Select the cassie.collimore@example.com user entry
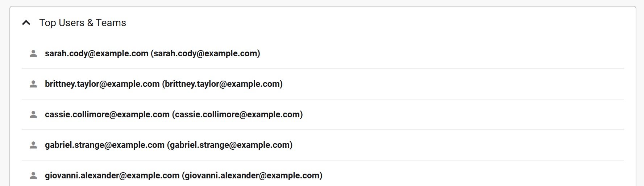 107,115
